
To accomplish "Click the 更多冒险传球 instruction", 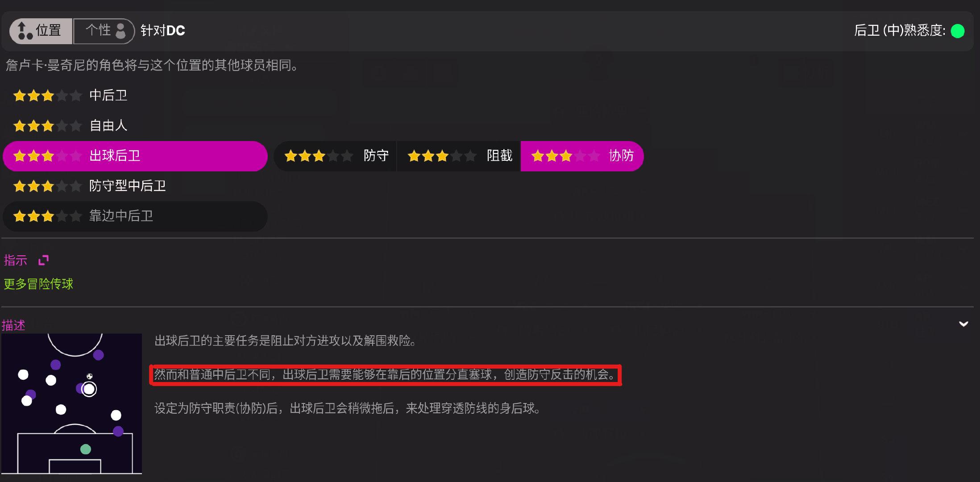I will click(38, 284).
